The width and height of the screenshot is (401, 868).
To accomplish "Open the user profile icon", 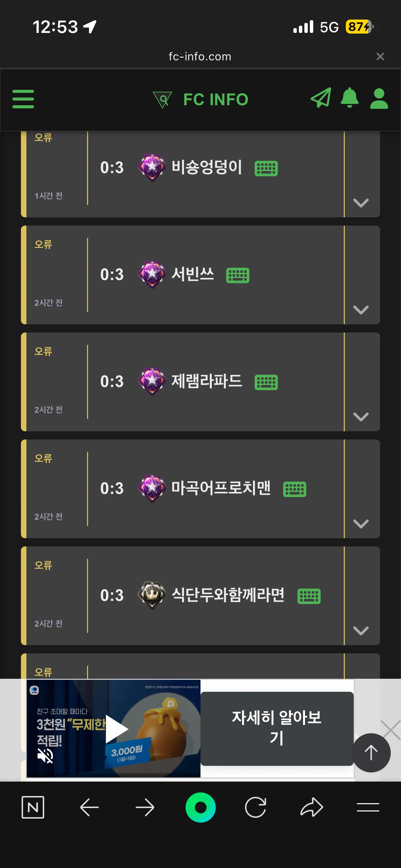I will point(379,99).
